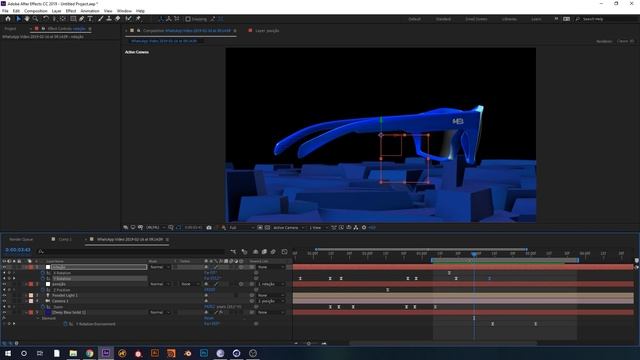
Task: Switch to the Render Queue tab
Action: pos(21,240)
